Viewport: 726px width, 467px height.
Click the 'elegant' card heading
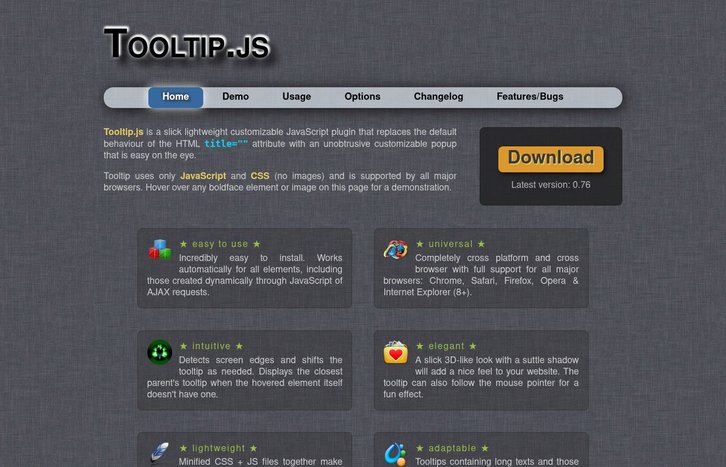pyautogui.click(x=446, y=346)
